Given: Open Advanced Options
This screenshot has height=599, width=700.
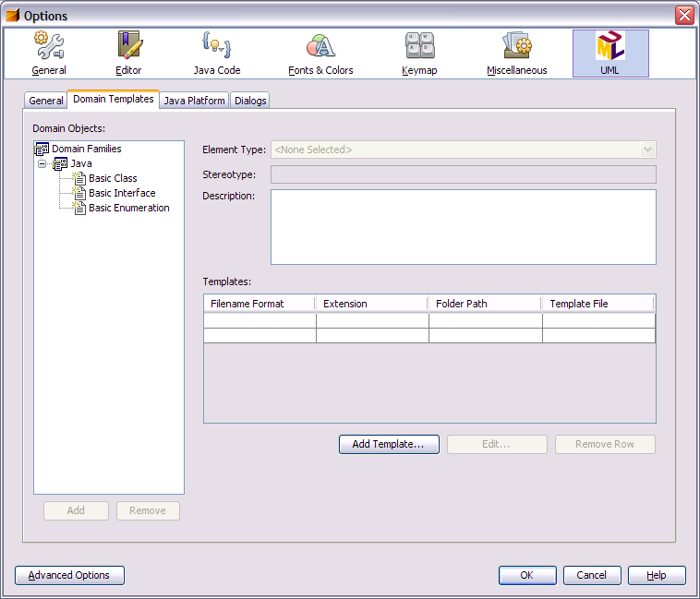Looking at the screenshot, I should click(69, 575).
